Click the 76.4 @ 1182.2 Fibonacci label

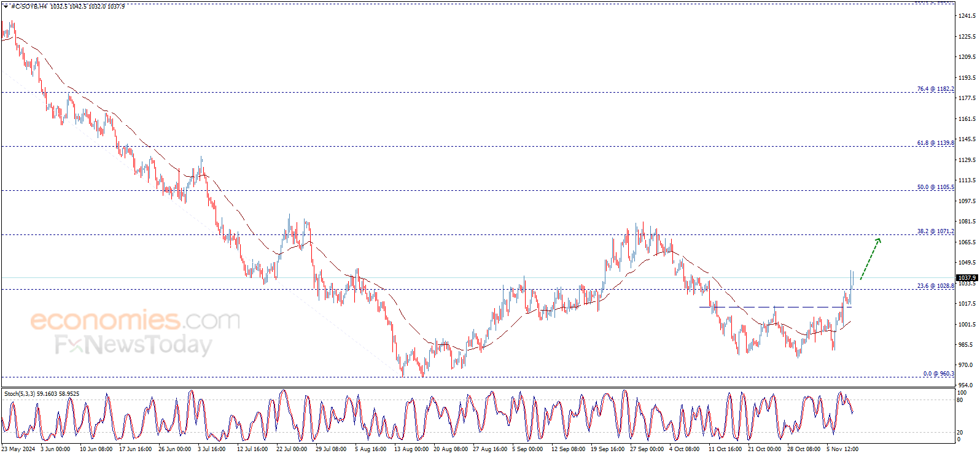(935, 89)
